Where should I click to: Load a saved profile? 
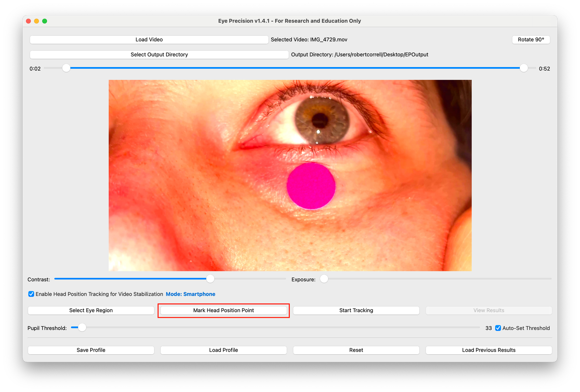pyautogui.click(x=223, y=350)
